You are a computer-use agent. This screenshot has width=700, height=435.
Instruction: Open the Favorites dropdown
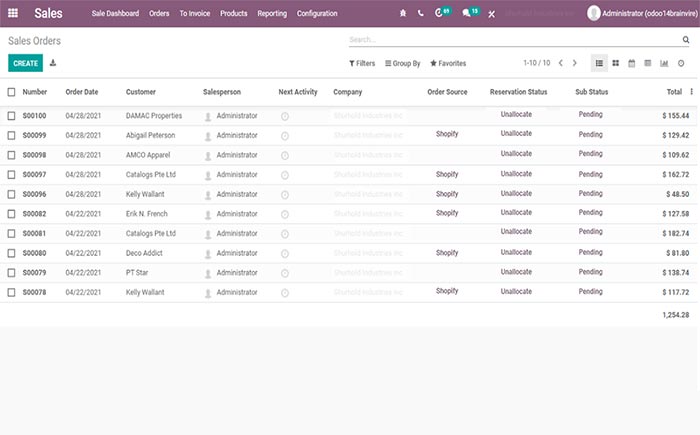point(448,63)
